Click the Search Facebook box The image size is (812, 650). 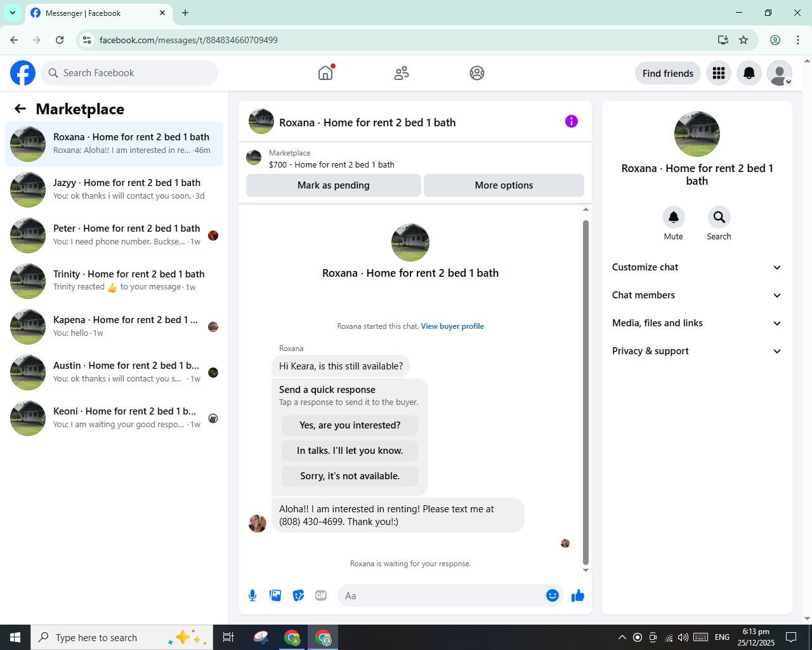pos(129,73)
